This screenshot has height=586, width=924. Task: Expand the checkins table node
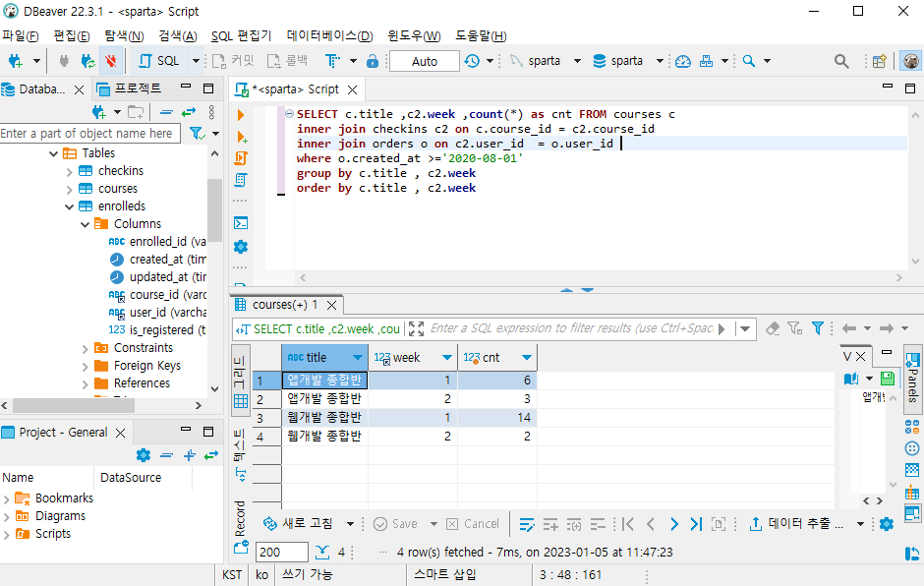[x=70, y=171]
